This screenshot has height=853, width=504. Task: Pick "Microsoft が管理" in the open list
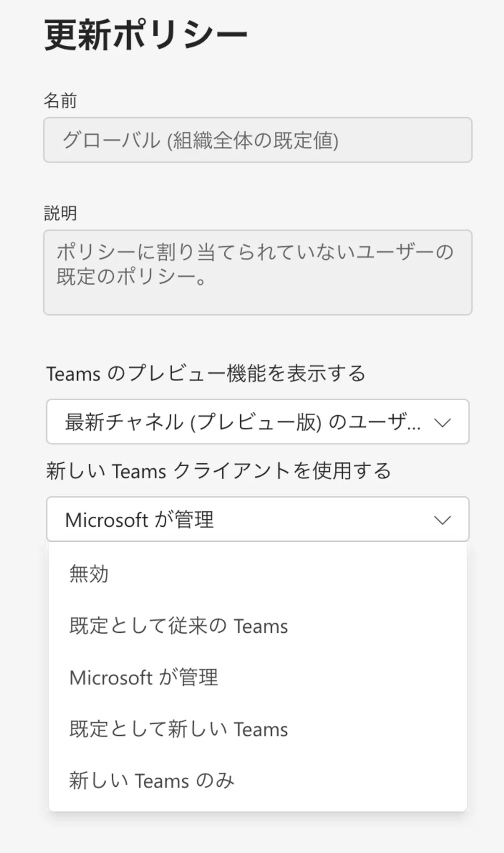click(144, 677)
